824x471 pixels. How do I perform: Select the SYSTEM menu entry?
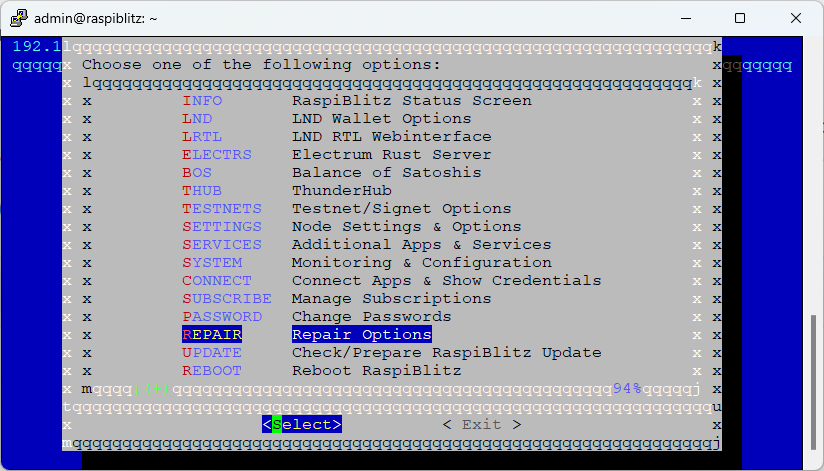[212, 262]
